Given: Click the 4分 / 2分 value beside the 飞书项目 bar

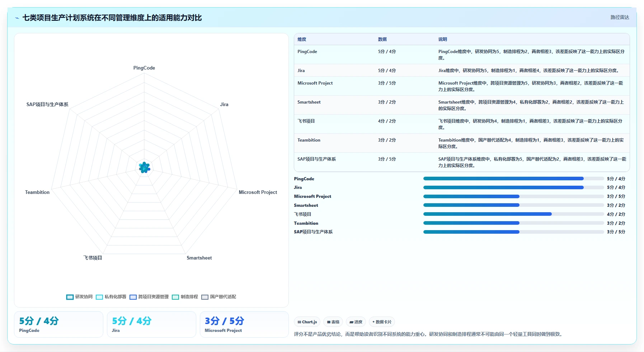Looking at the screenshot, I should tap(616, 214).
